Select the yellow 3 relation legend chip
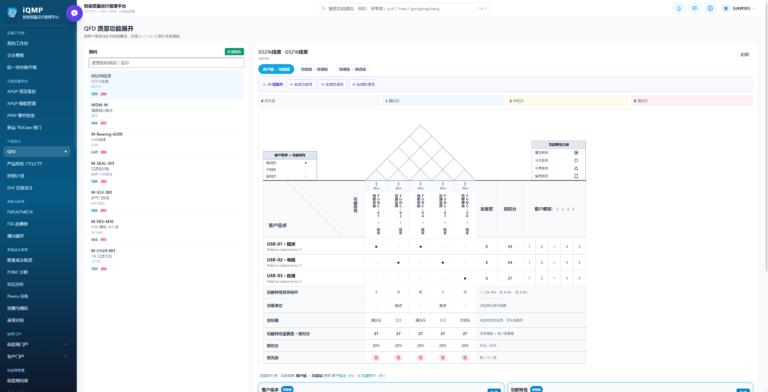 [x=568, y=101]
